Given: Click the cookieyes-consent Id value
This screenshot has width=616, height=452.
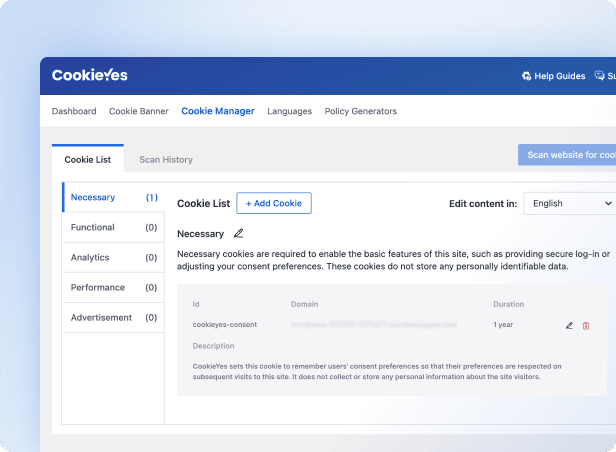Looking at the screenshot, I should tap(225, 325).
